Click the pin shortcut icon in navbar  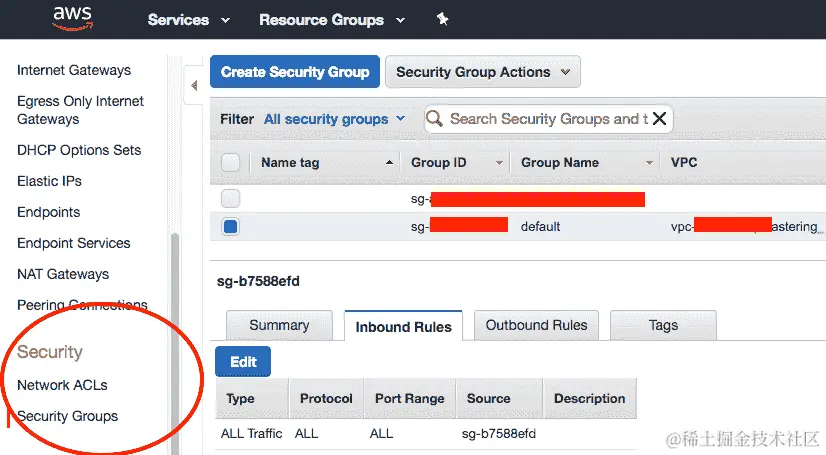[443, 19]
